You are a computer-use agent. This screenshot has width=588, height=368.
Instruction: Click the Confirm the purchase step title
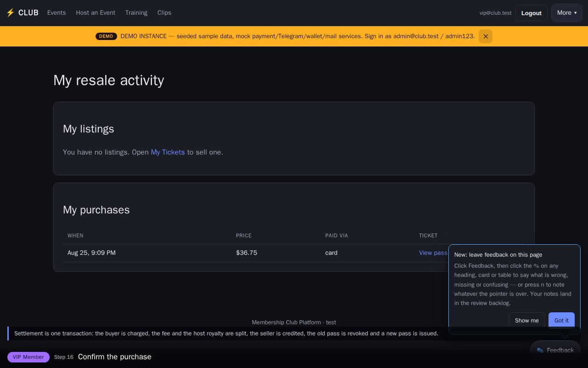coord(115,357)
